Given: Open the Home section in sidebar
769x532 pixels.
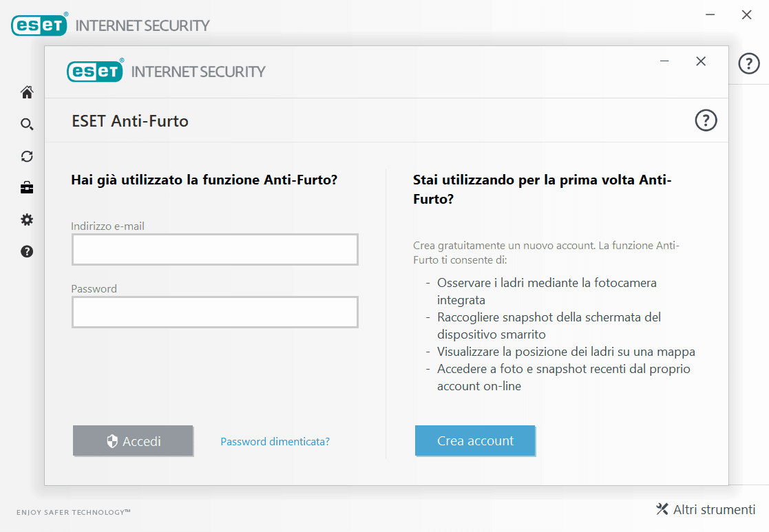Looking at the screenshot, I should pos(27,92).
